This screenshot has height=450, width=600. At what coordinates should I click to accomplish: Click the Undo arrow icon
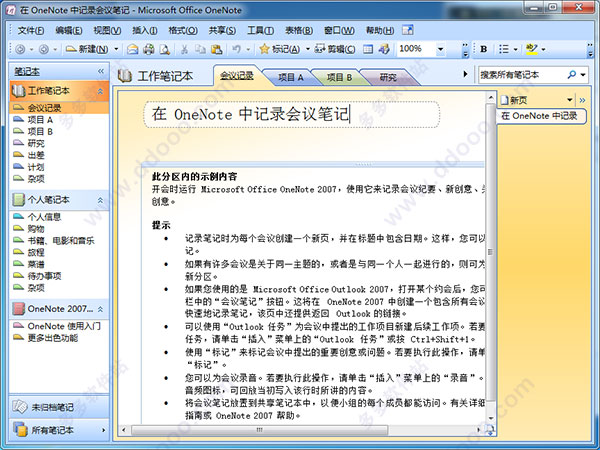236,49
